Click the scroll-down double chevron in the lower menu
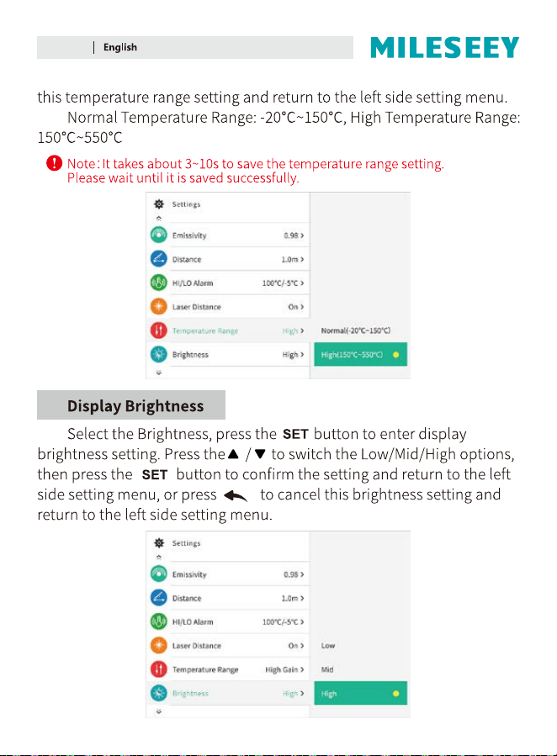The image size is (557, 756). 159,711
